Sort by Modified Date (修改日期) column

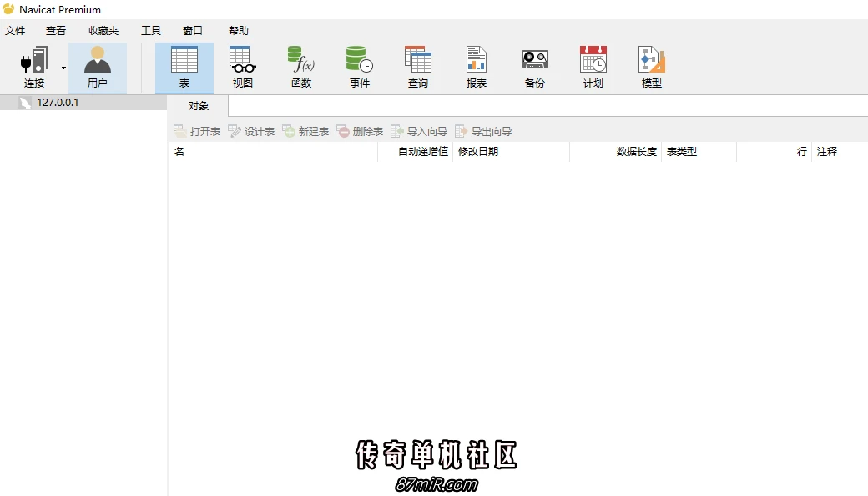tap(511, 152)
